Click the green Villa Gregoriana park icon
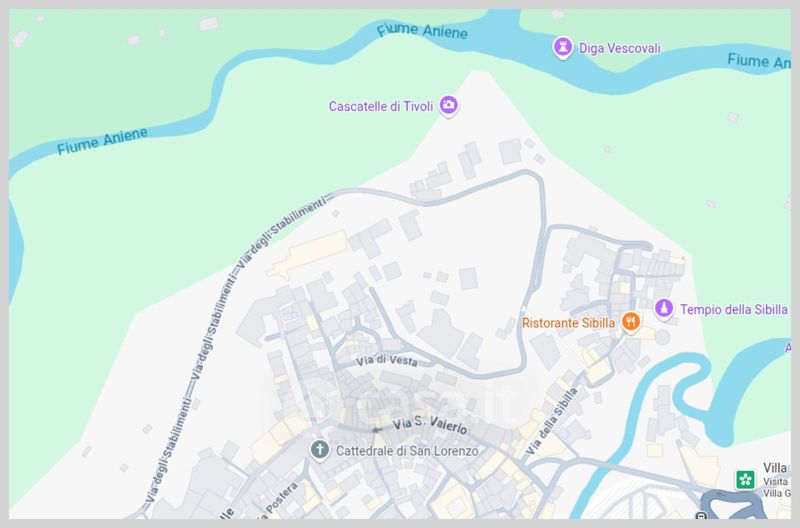 coord(745,479)
